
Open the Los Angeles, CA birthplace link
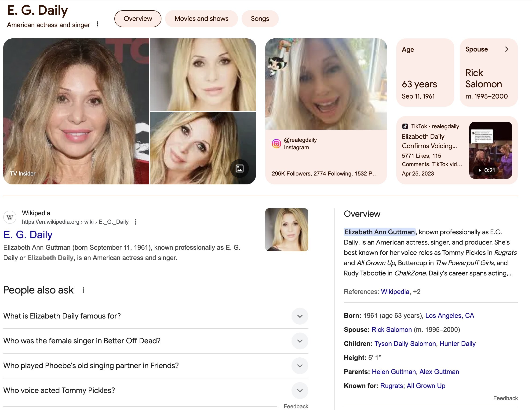(x=449, y=315)
